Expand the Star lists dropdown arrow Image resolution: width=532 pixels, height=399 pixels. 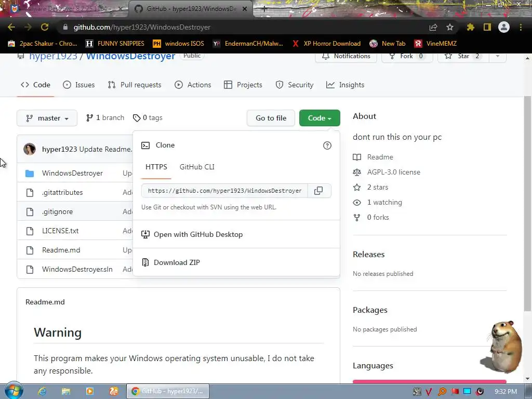coord(497,56)
